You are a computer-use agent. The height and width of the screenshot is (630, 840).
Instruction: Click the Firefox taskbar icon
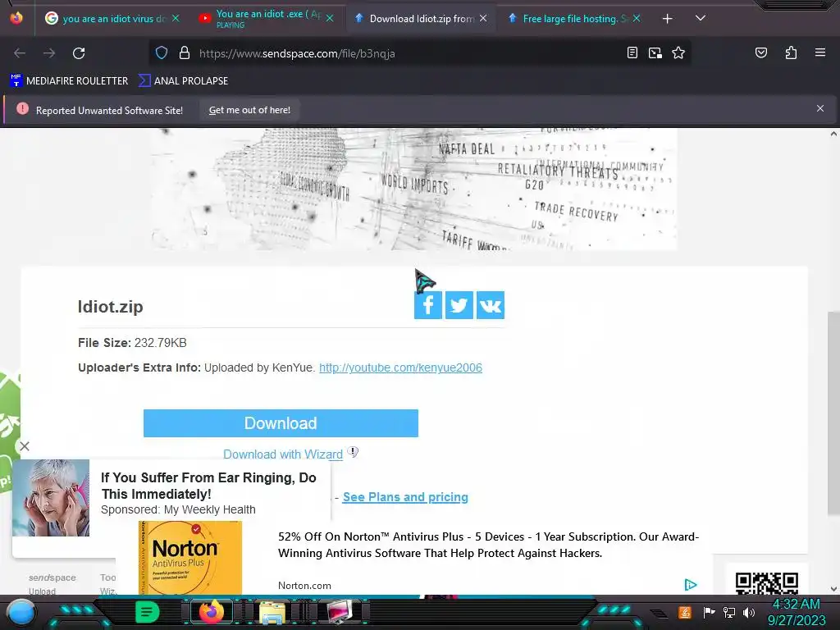211,612
